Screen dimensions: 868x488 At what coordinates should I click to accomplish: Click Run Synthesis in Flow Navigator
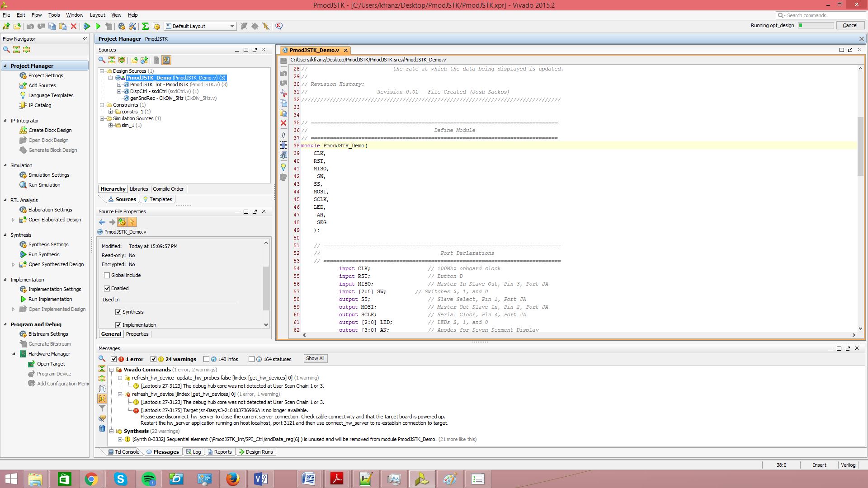coord(44,254)
